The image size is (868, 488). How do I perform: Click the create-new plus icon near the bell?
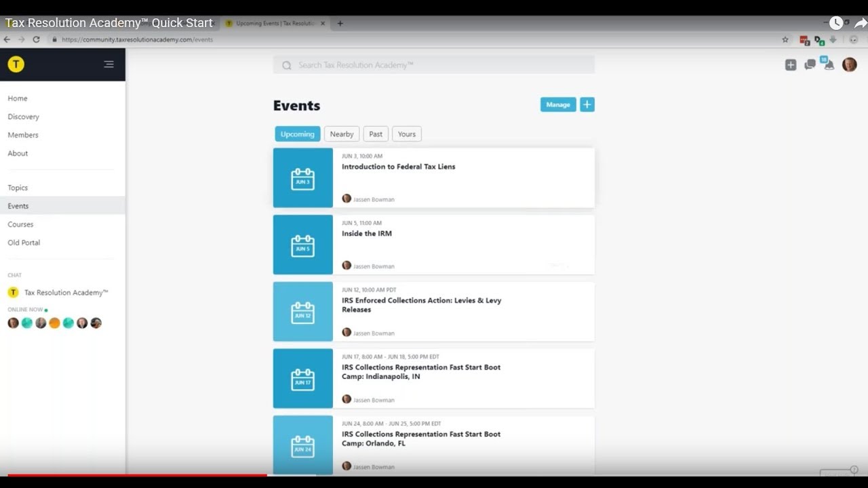coord(791,65)
